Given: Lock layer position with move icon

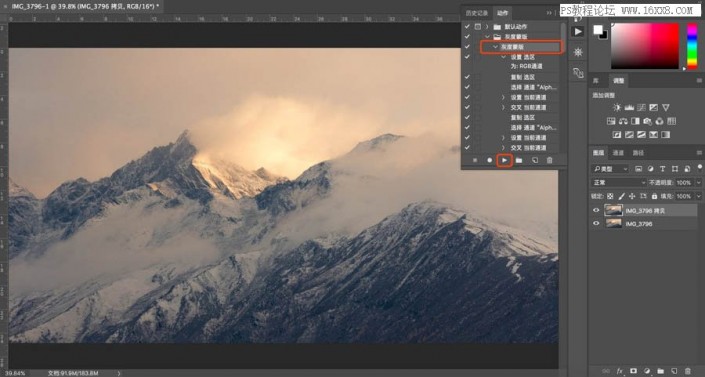Looking at the screenshot, I should 632,196.
